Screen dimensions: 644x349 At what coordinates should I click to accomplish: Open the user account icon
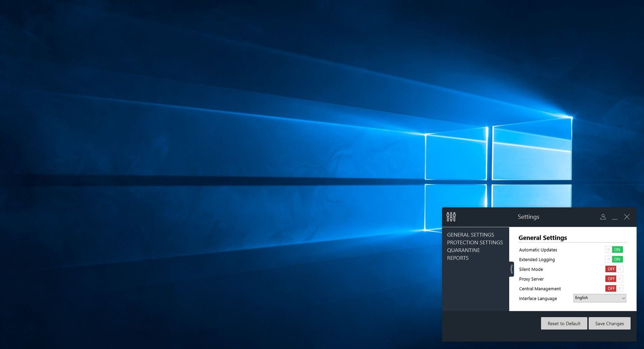tap(603, 217)
